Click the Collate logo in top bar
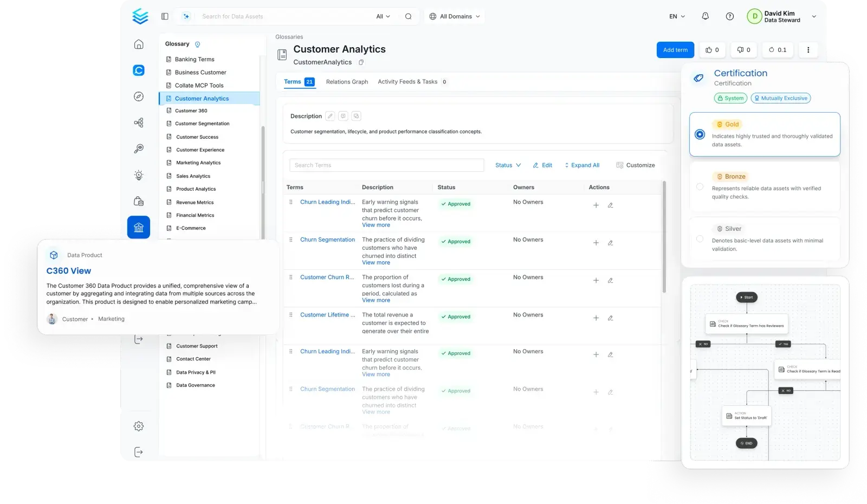This screenshot has width=867, height=504. (x=140, y=16)
